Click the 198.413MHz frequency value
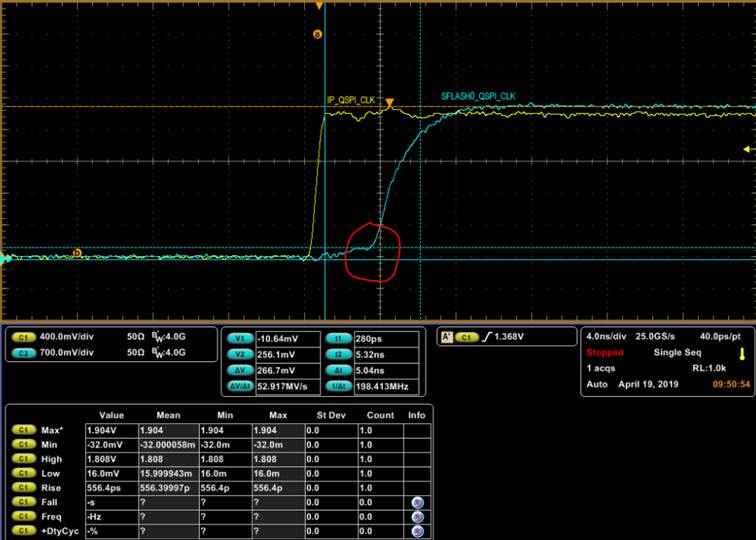This screenshot has width=756, height=540. 382,386
